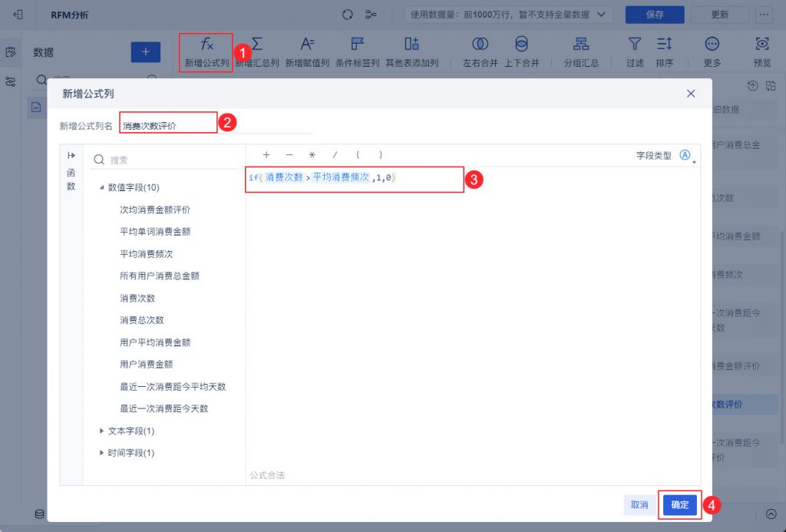Viewport: 786px width, 532px height.
Task: Click the 更新 button
Action: [x=720, y=15]
